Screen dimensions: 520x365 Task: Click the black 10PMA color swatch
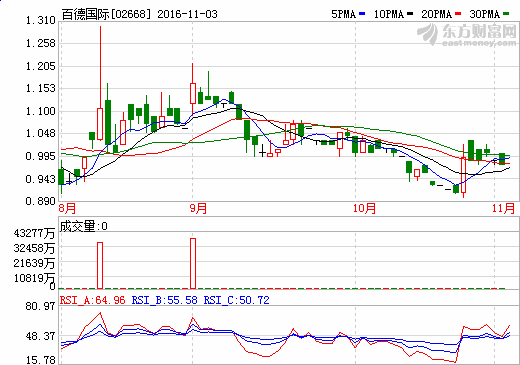(410, 14)
